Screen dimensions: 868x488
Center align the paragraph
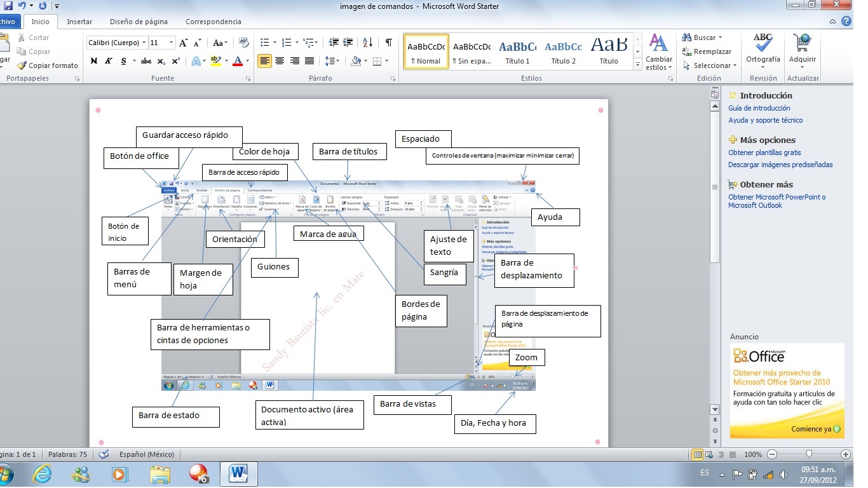pos(280,61)
